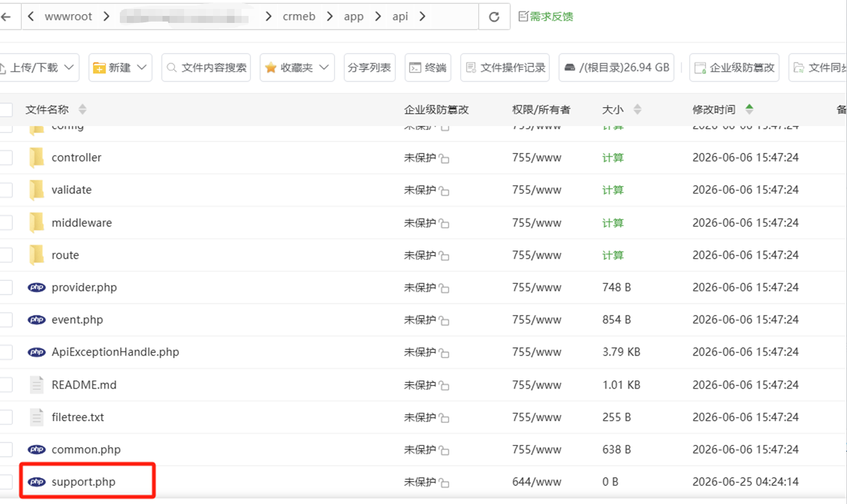Click the app path segment
847x504 pixels.
pyautogui.click(x=354, y=17)
